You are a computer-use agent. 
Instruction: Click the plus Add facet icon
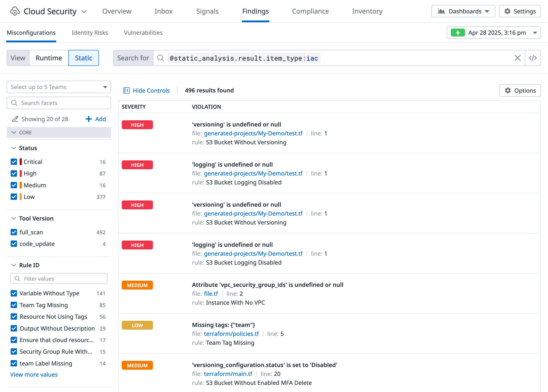click(x=89, y=119)
